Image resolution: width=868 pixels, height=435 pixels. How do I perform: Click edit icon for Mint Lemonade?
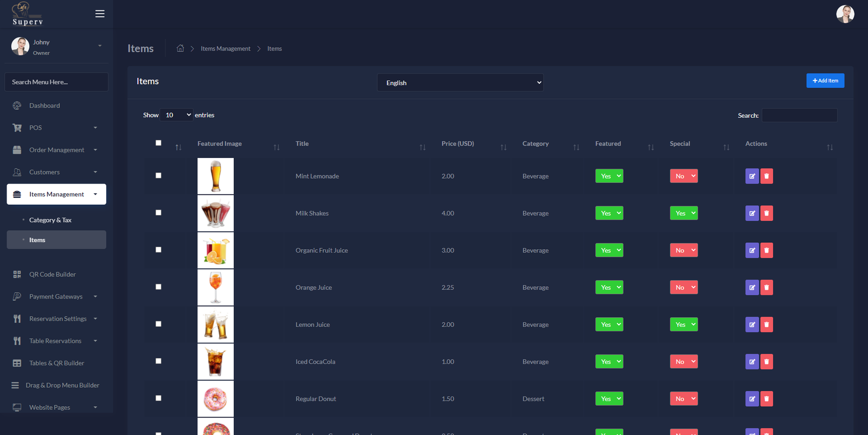pyautogui.click(x=752, y=176)
